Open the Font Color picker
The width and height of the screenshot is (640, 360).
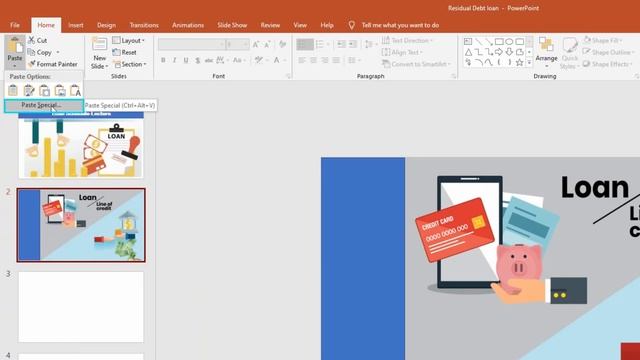point(278,60)
